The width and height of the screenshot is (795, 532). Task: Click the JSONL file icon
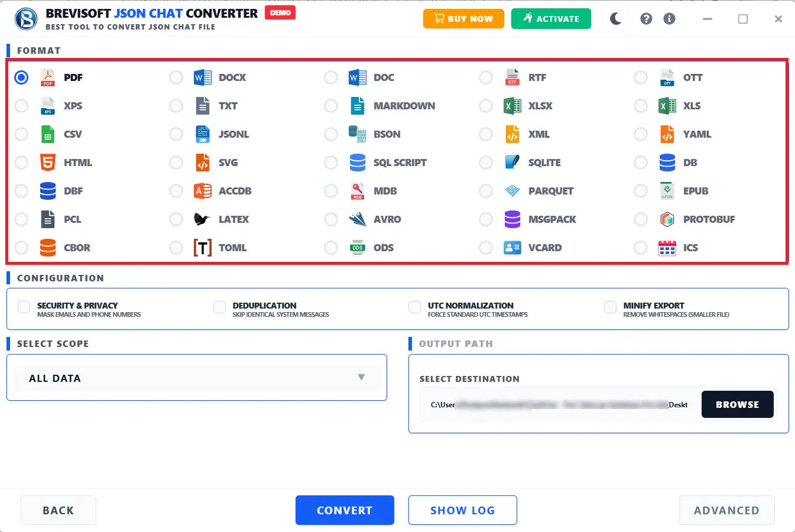point(203,134)
